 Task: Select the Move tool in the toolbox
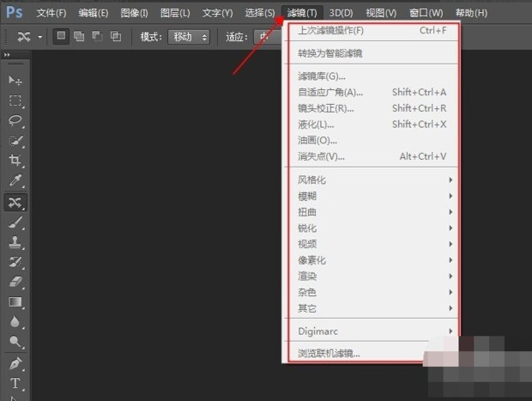pos(15,80)
